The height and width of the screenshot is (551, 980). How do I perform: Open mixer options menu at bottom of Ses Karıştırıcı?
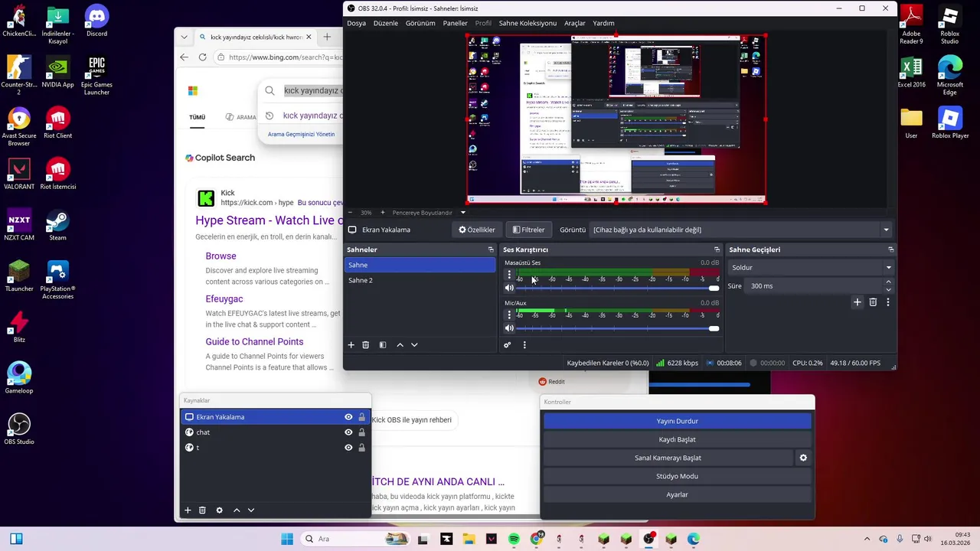(524, 345)
